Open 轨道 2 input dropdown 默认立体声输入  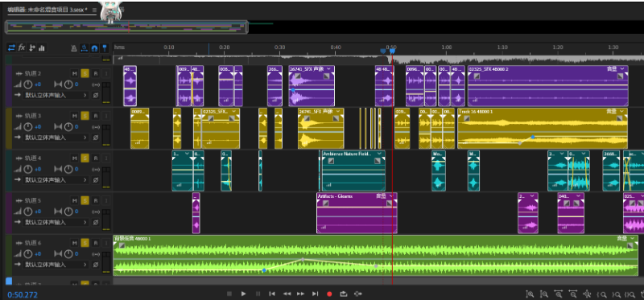coord(56,95)
